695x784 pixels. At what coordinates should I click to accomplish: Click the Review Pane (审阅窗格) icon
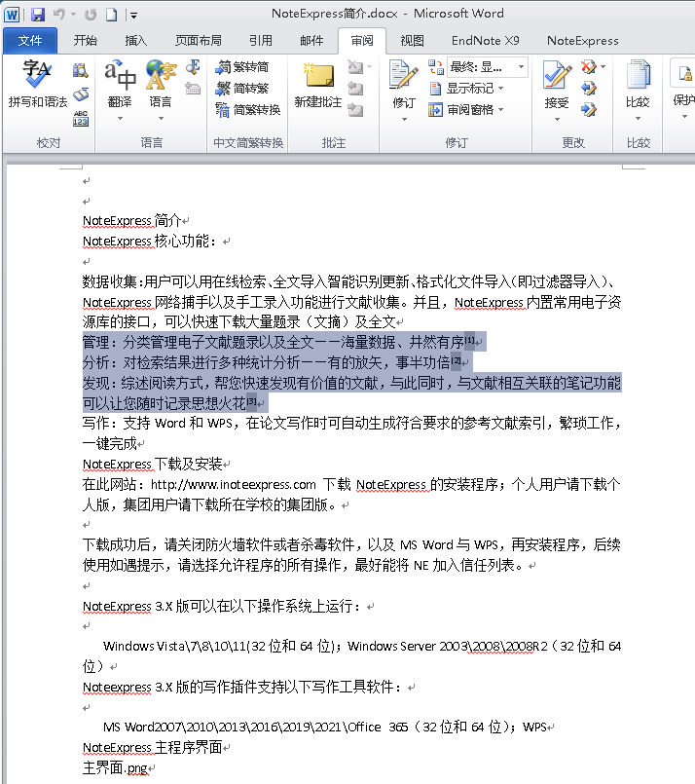click(435, 109)
